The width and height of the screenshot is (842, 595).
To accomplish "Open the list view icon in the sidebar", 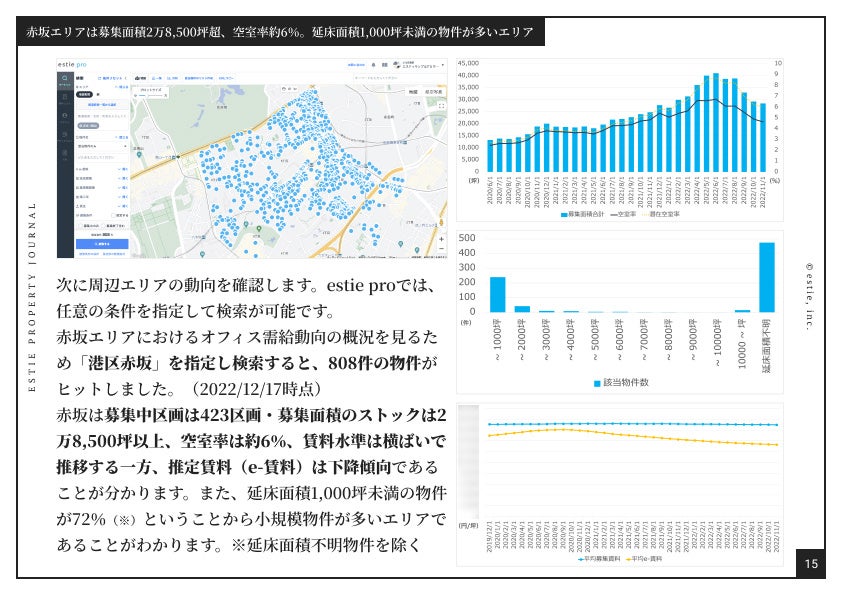I will (x=63, y=96).
